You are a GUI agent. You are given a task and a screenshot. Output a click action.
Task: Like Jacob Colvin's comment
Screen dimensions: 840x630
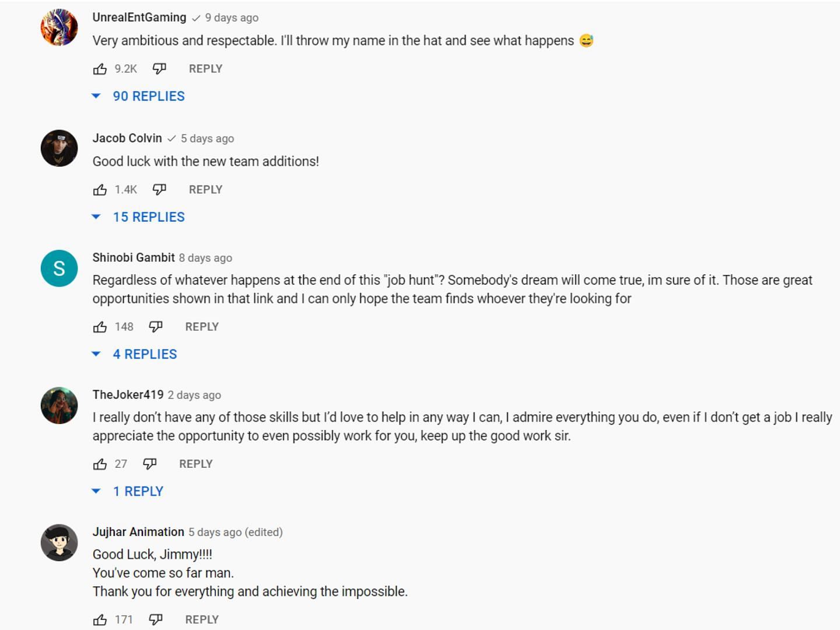100,189
